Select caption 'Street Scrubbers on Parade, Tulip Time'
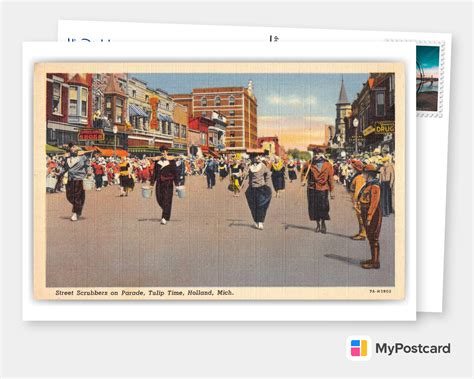474x379 pixels. pyautogui.click(x=119, y=293)
